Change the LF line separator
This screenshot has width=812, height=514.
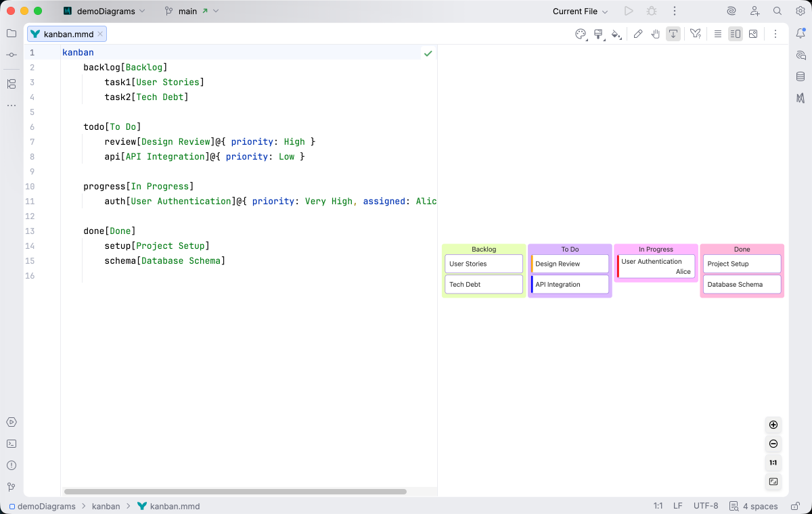(x=677, y=506)
